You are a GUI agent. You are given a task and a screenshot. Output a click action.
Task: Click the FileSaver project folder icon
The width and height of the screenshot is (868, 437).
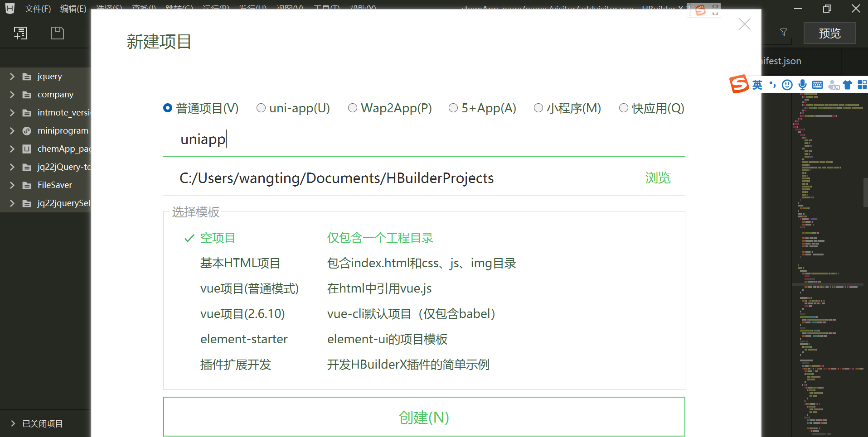click(x=27, y=185)
